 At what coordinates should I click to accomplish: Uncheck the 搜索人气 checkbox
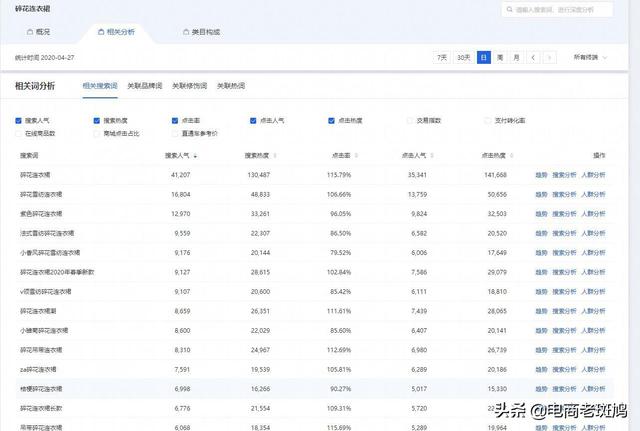[19, 121]
